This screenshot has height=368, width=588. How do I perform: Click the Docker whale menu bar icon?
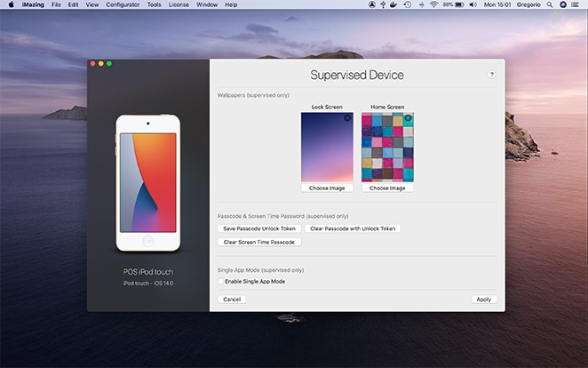(x=393, y=4)
